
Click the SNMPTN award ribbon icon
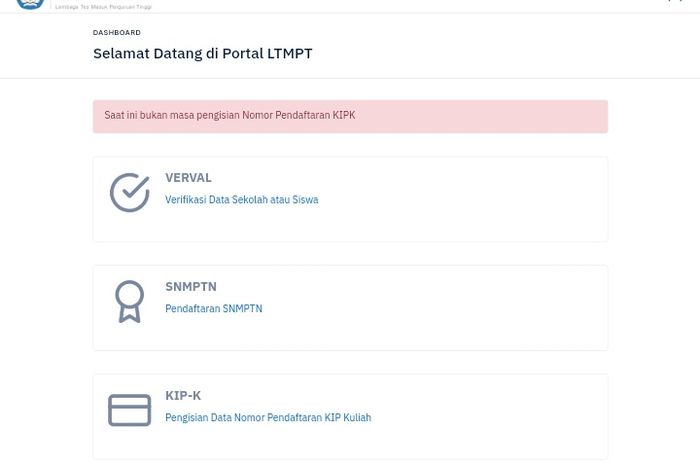coord(129,301)
